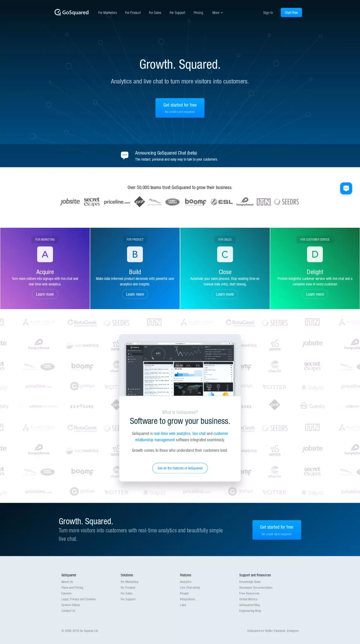Click the chat bubble icon beside the announcement

pyautogui.click(x=125, y=155)
